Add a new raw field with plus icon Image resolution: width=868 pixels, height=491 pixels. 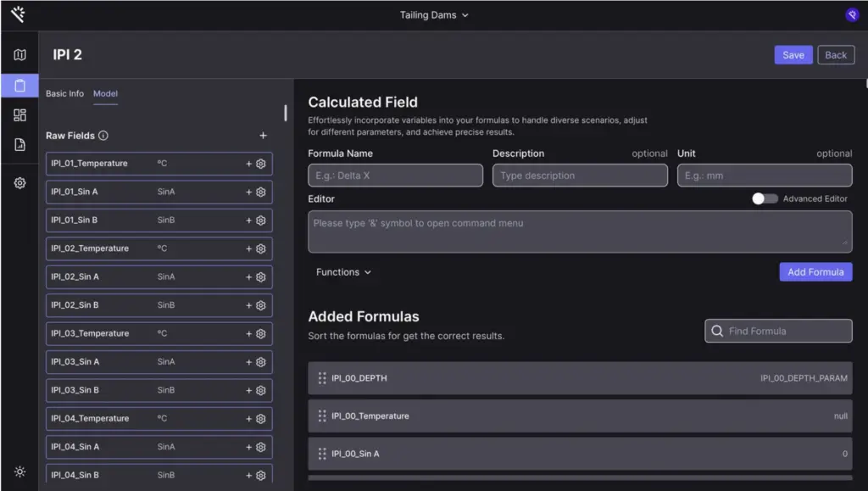coord(263,136)
